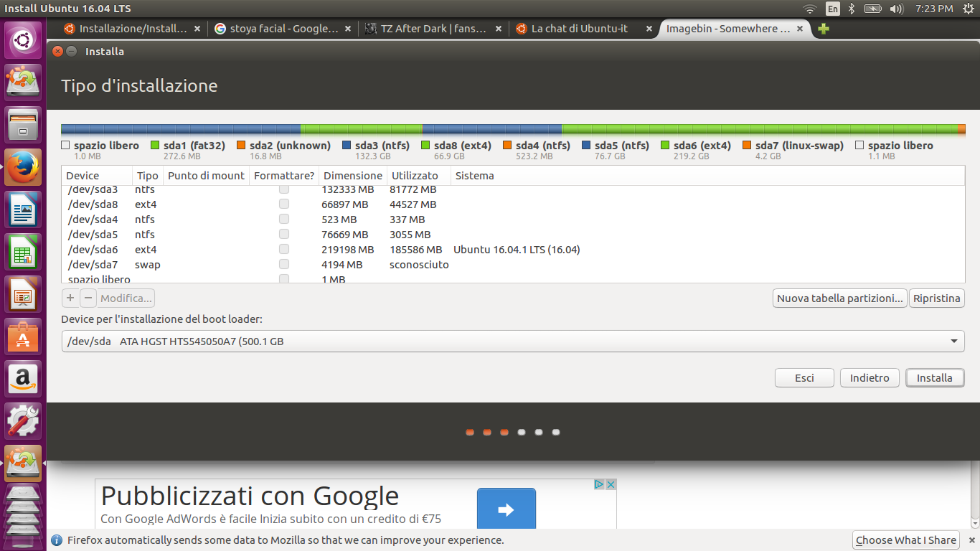This screenshot has width=980, height=551.
Task: Open Files file manager in launcher
Action: click(x=23, y=124)
